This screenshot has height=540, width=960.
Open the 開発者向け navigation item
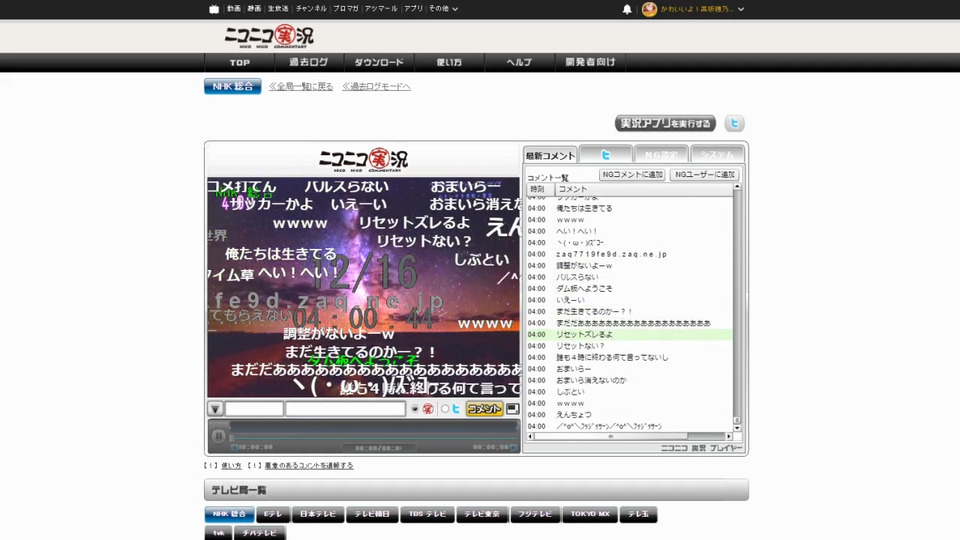pos(590,62)
